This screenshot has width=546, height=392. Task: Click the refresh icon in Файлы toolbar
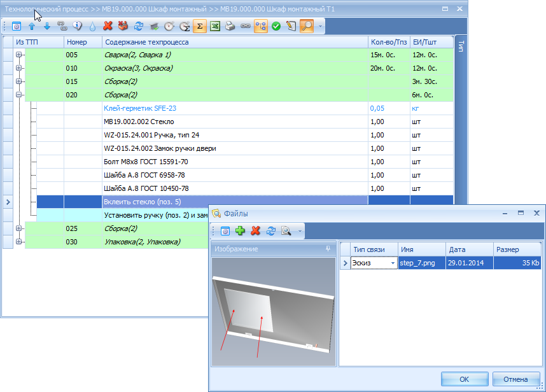[271, 231]
